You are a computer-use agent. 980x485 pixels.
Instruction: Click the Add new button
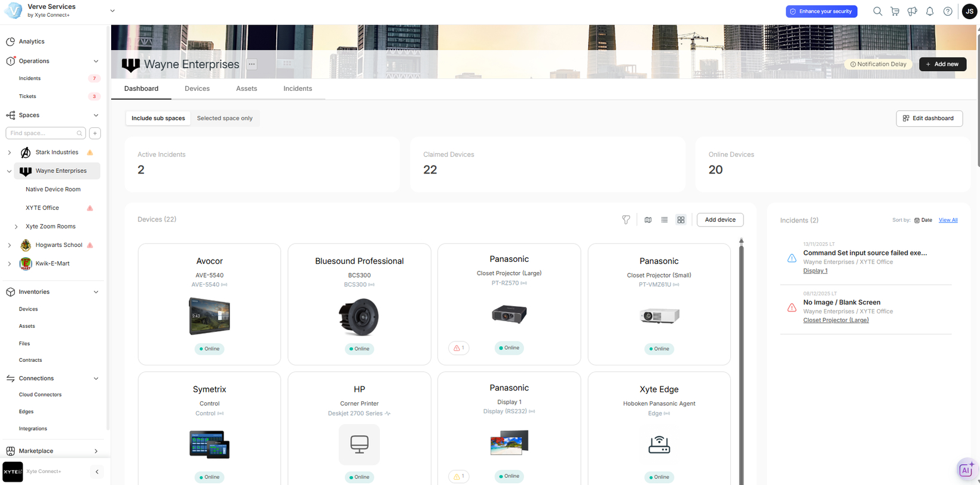(x=942, y=64)
